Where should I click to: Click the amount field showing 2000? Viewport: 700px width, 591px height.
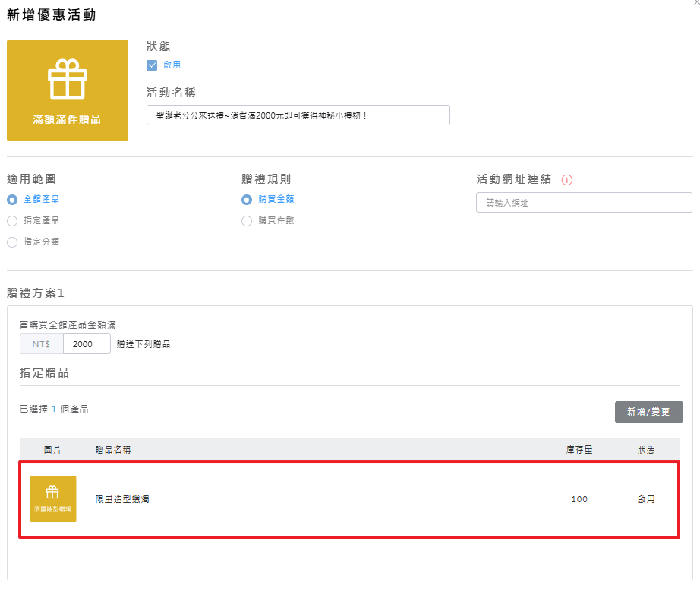point(87,344)
